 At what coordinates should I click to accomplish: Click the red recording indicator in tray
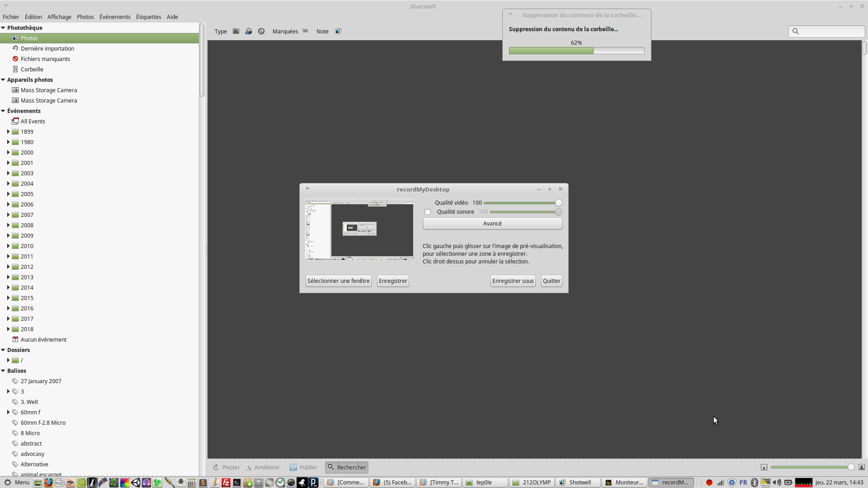click(709, 483)
